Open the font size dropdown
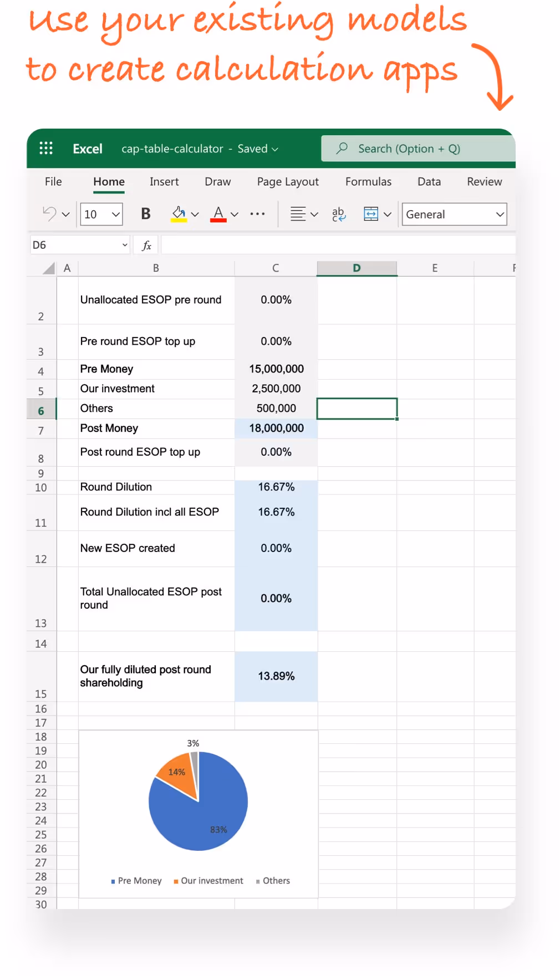560x980 pixels. pyautogui.click(x=116, y=215)
